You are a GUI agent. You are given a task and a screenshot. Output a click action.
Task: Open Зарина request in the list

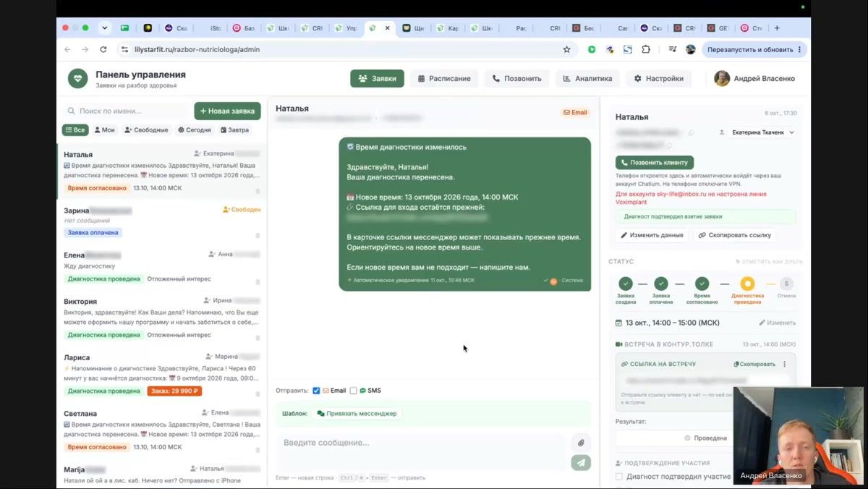(162, 221)
